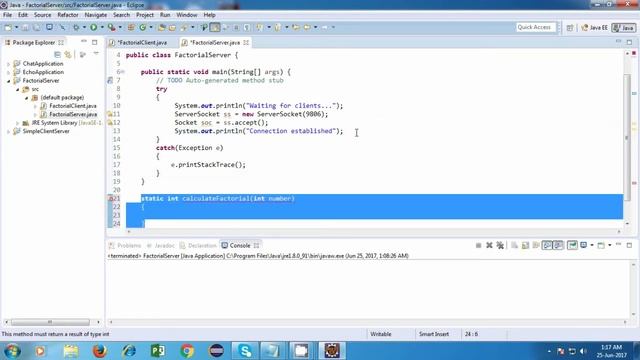Viewport: 640px width, 360px height.
Task: Toggle Mark Occurrences in main toolbar
Action: [215, 27]
